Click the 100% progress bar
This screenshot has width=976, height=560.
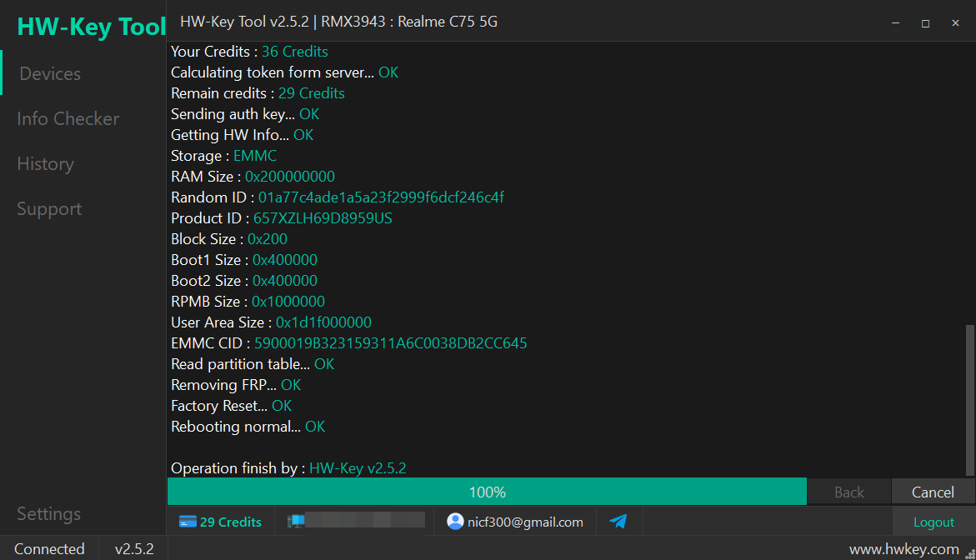tap(487, 492)
